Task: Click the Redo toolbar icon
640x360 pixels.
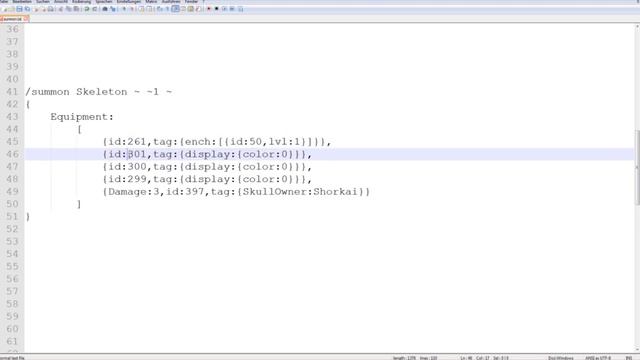Action: [x=95, y=9]
